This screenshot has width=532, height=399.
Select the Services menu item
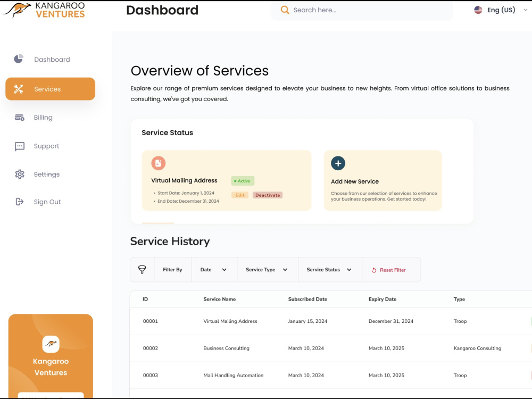point(50,89)
